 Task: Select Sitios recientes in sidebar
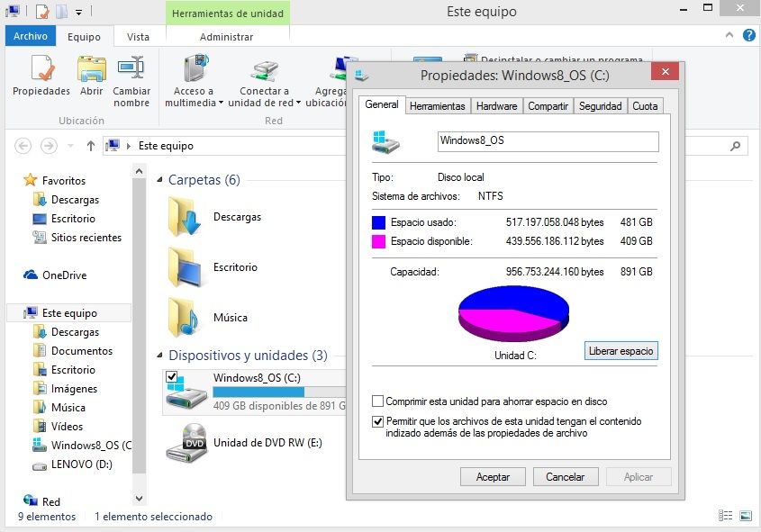tap(77, 238)
